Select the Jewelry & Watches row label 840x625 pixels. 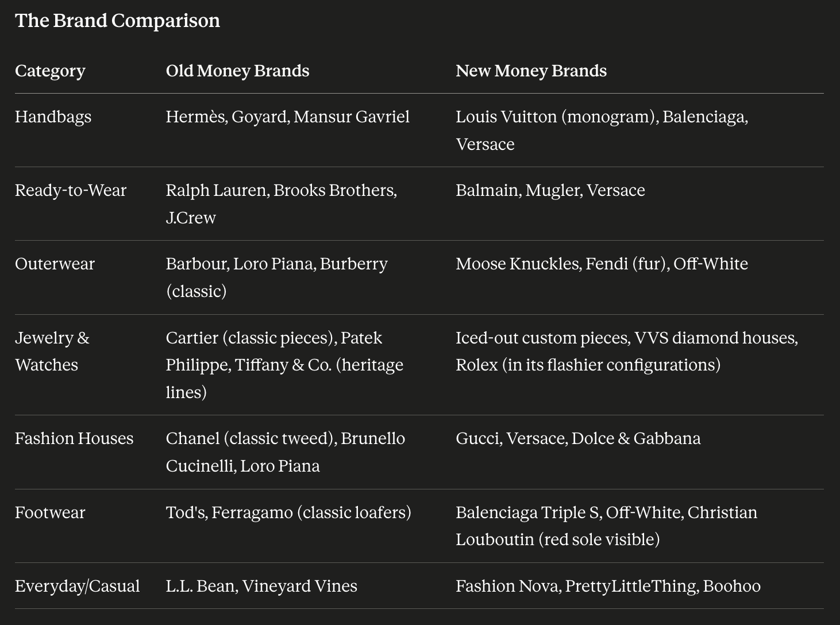[52, 351]
